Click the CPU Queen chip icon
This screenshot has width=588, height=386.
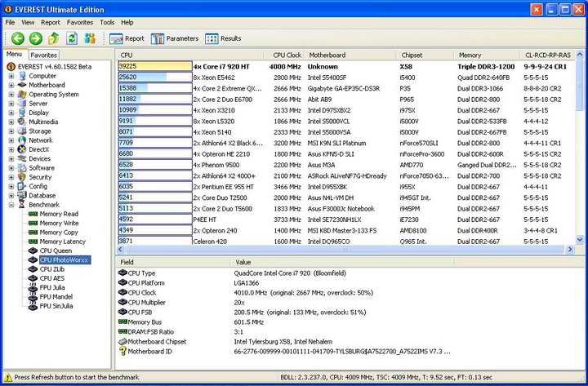click(33, 251)
